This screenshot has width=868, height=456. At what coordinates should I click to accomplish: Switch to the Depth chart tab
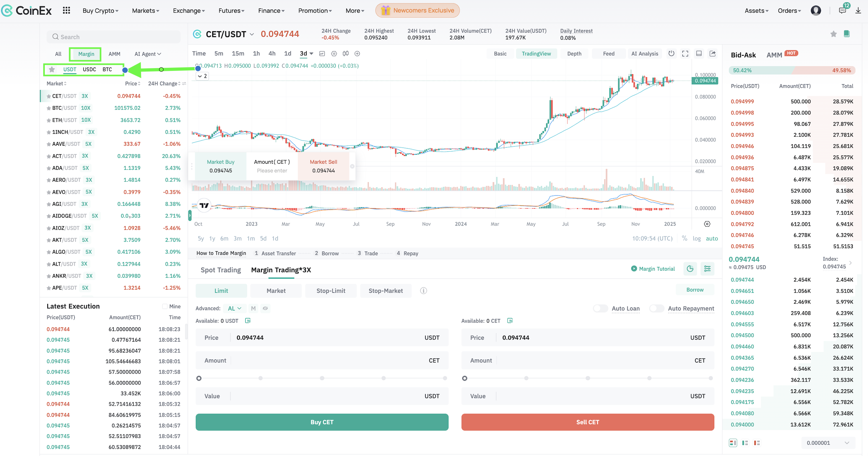[574, 53]
